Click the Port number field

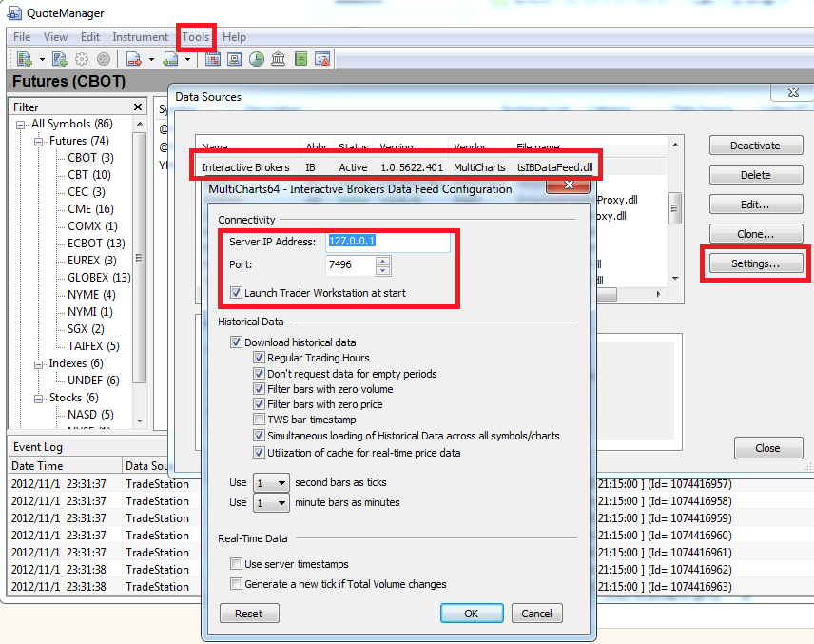[x=350, y=264]
